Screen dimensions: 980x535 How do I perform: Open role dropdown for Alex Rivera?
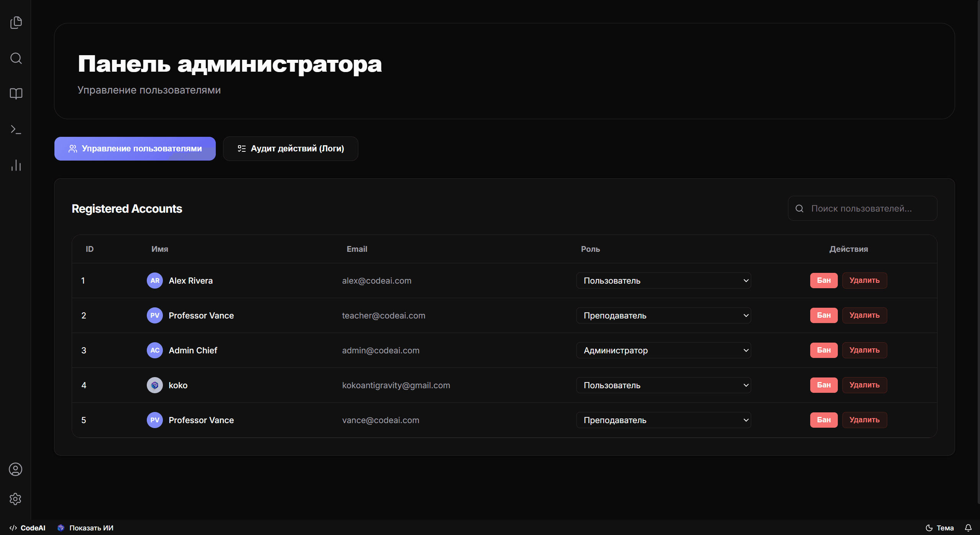tap(663, 281)
